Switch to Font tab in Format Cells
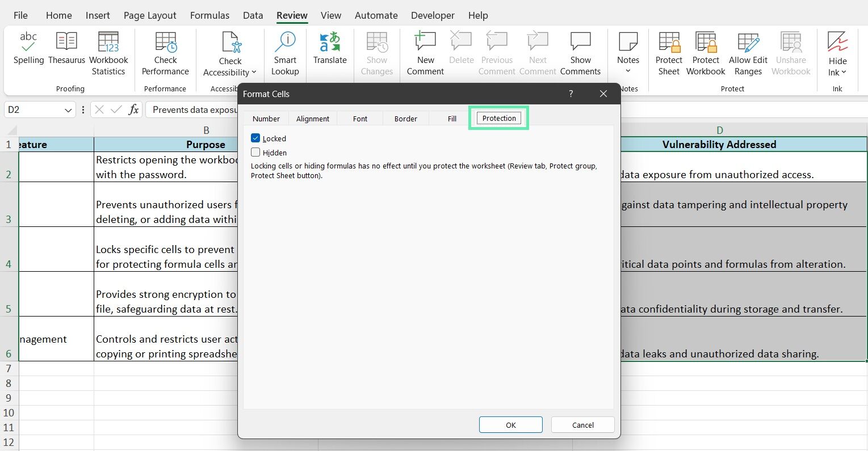Screen dimensions: 868x451 pos(360,119)
